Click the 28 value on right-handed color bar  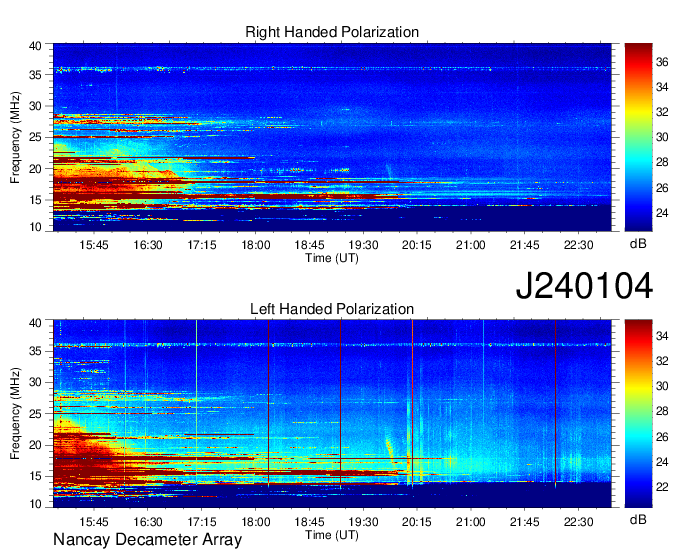(662, 163)
